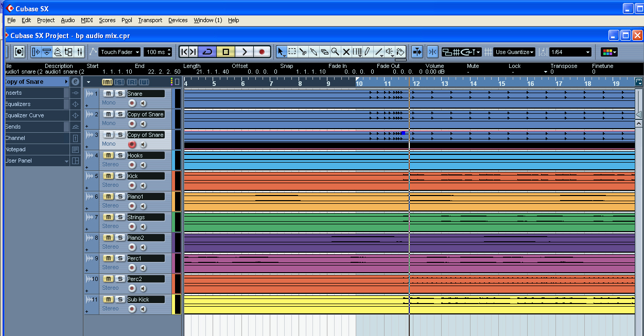Toggle global mute [m] in track list header

pyautogui.click(x=108, y=82)
